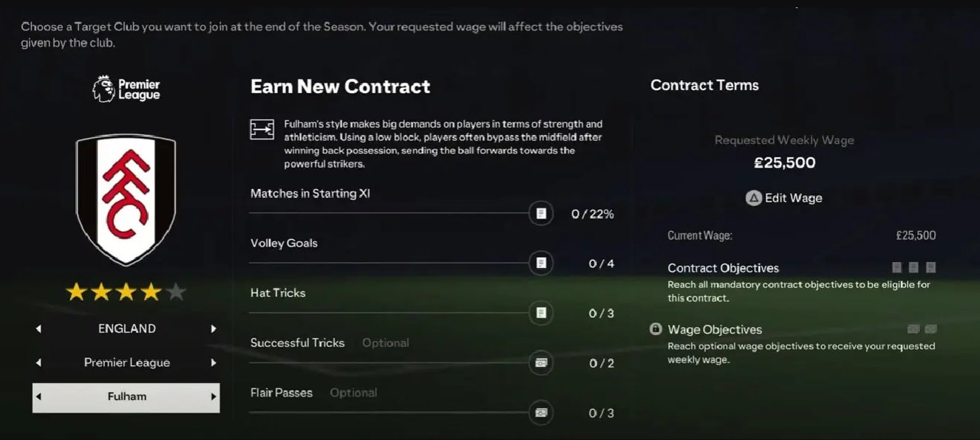Click the lock icon next to Wage Objectives
Screen dimensions: 980x440
coord(656,329)
